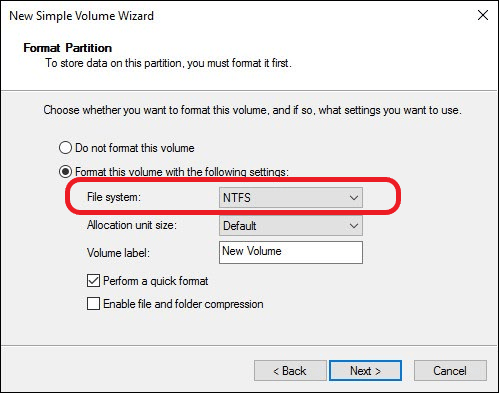This screenshot has height=393, width=499.
Task: Click the 'Perform a quick format' label text
Action: (156, 281)
